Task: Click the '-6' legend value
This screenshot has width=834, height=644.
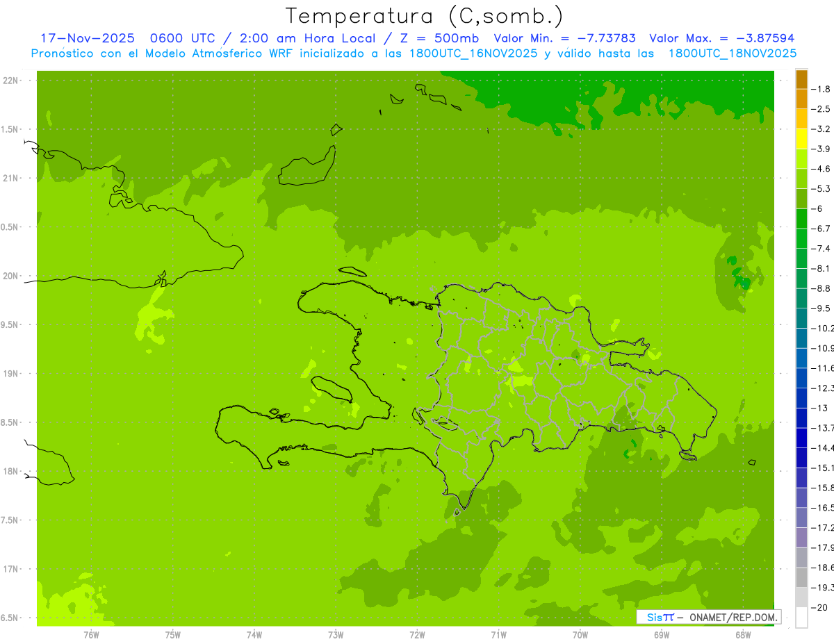Action: [x=817, y=208]
